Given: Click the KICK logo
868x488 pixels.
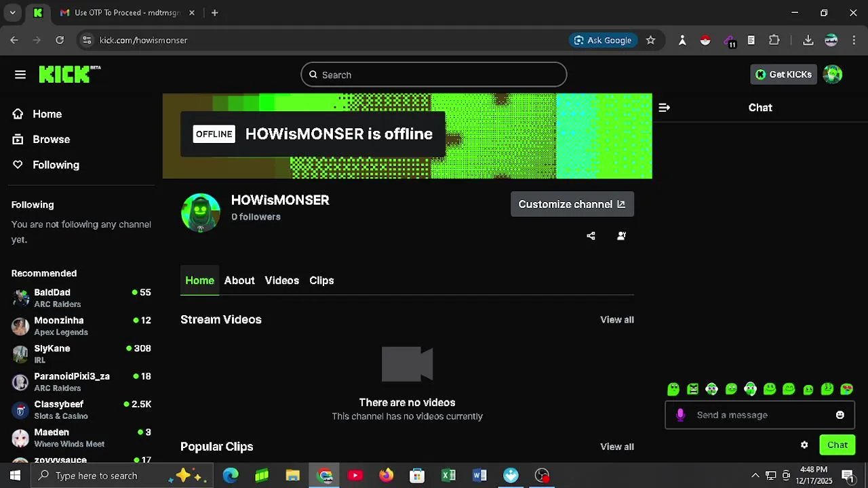Looking at the screenshot, I should 69,75.
